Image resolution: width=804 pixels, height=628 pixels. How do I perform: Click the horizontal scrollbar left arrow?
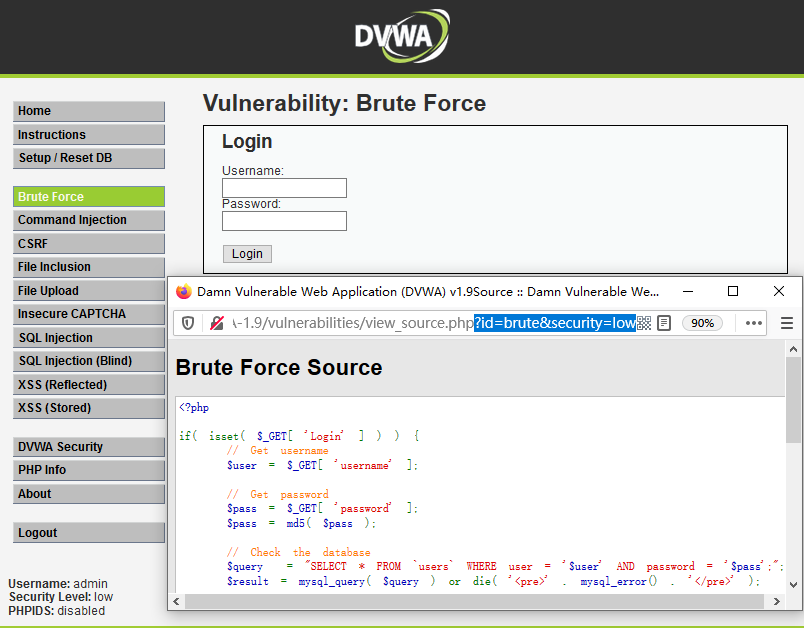coord(176,601)
